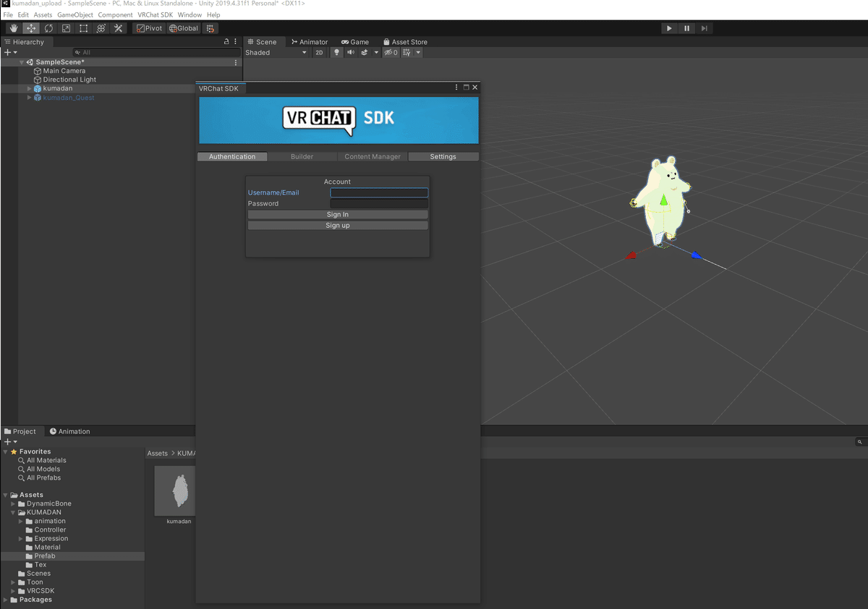This screenshot has height=609, width=868.
Task: Toggle Global handle rotation
Action: 184,28
